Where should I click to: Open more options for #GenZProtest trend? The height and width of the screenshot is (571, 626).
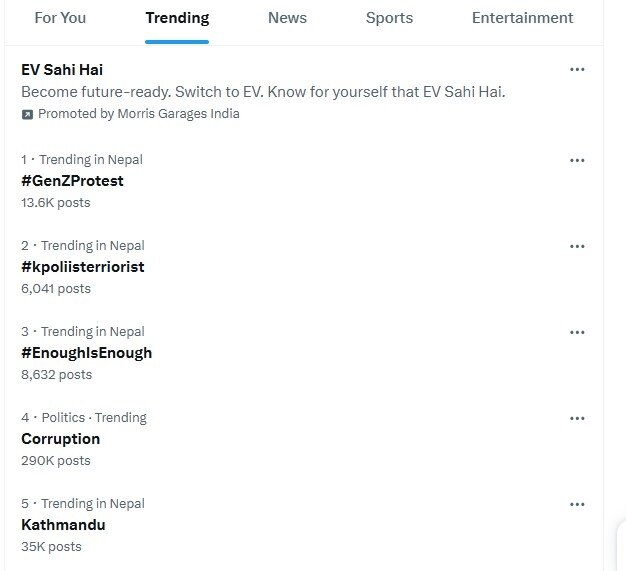point(577,160)
